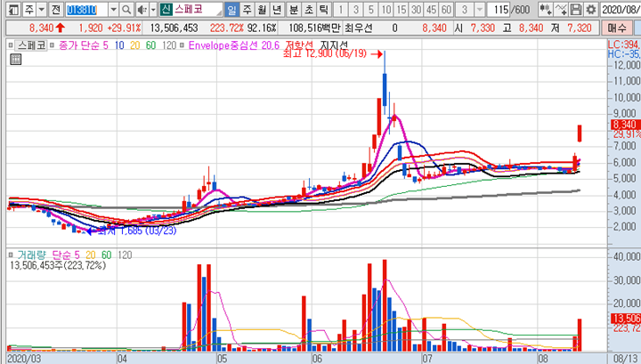The height and width of the screenshot is (364, 641).
Task: Open the 주 market type dropdown arrow
Action: click(41, 10)
